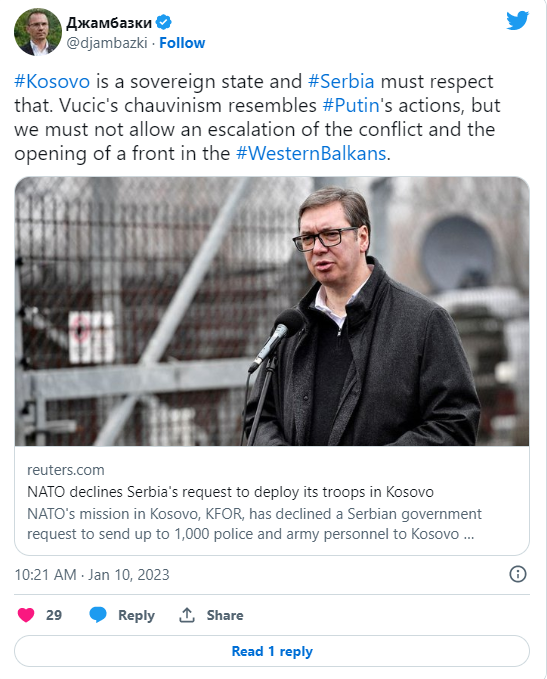
Task: Open the #WesternBalkans hashtag
Action: click(x=311, y=153)
